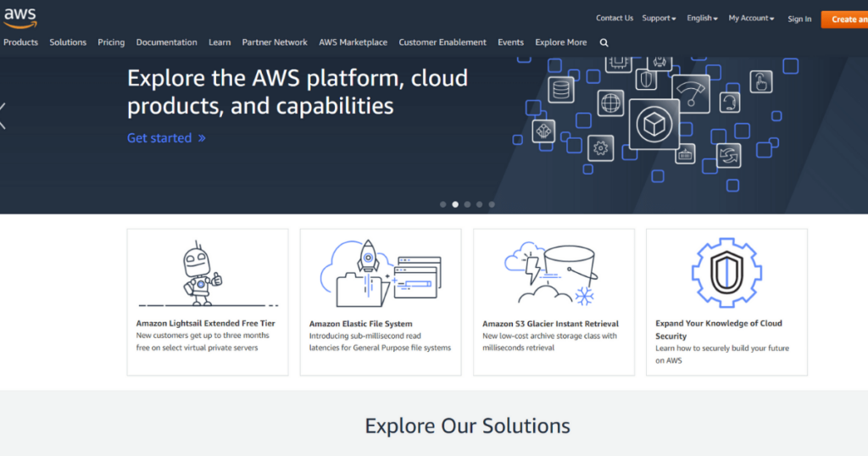Click the Explore Our Solutions heading
The height and width of the screenshot is (456, 868).
pyautogui.click(x=467, y=425)
